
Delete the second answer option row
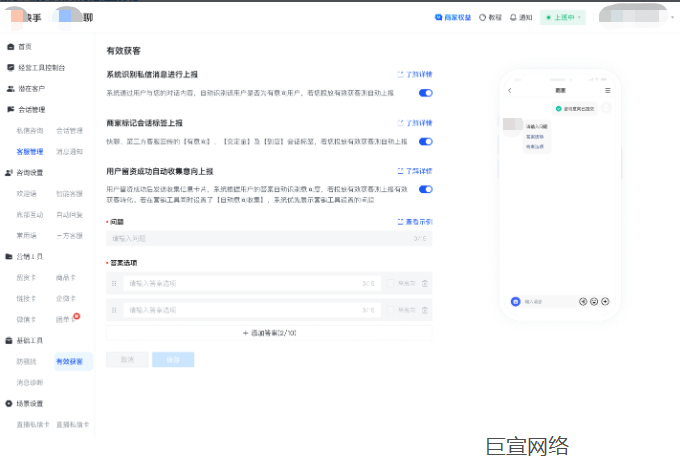(x=425, y=310)
